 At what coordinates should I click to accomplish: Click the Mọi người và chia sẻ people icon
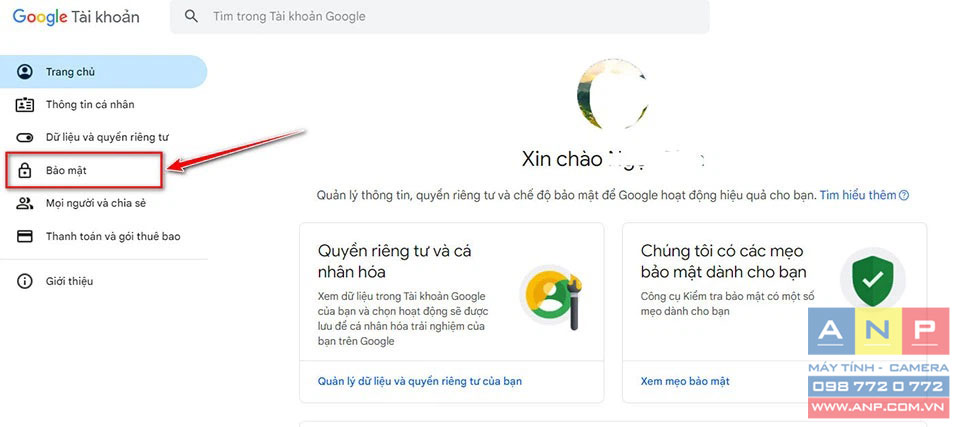(24, 203)
